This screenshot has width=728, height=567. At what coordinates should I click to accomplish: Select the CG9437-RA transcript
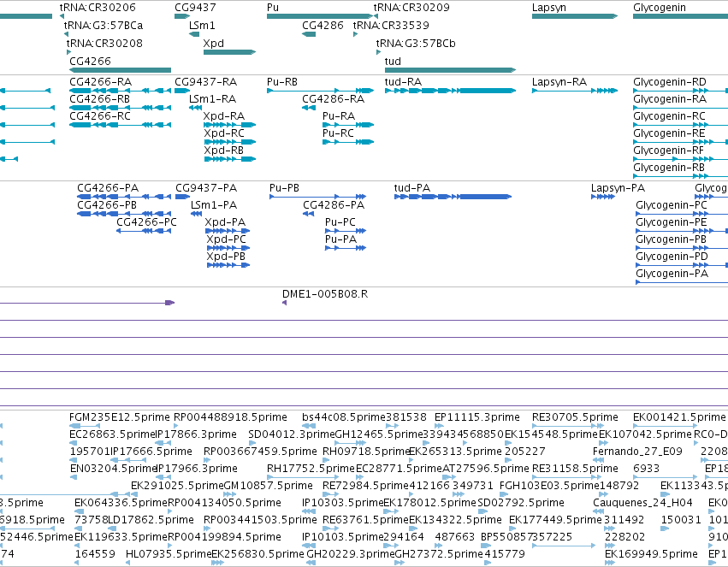[x=205, y=81]
